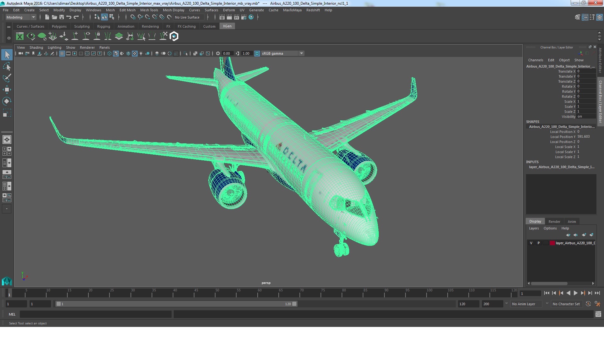Screen dimensions: 604x364
Task: Activate the Rotate tool
Action: pyautogui.click(x=7, y=101)
